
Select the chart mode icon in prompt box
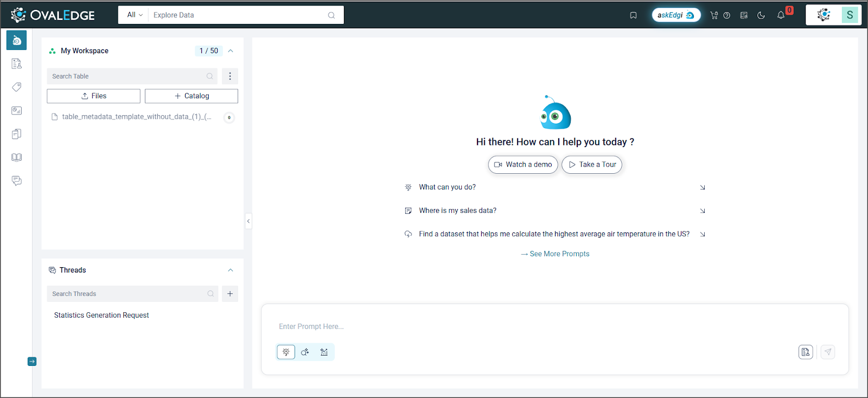point(324,352)
